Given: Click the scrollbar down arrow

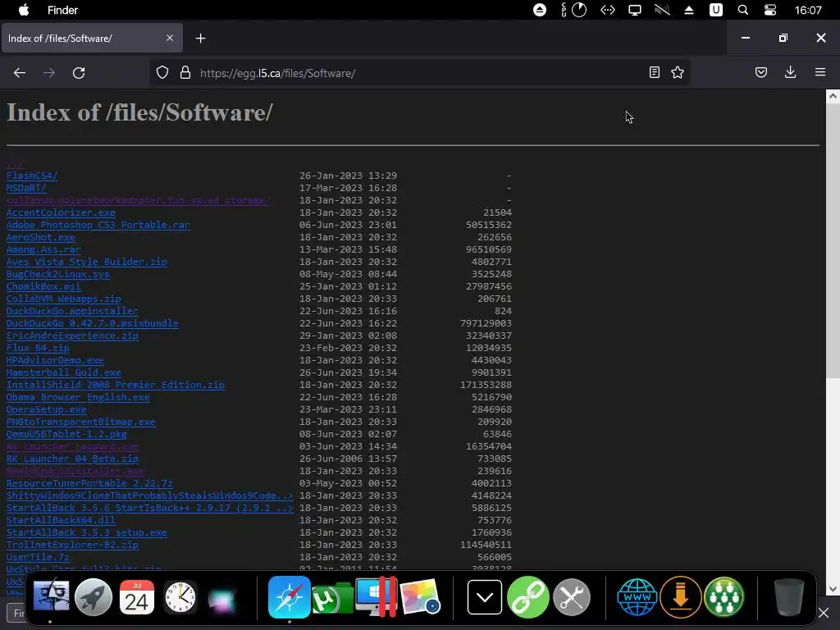Looking at the screenshot, I should click(833, 589).
